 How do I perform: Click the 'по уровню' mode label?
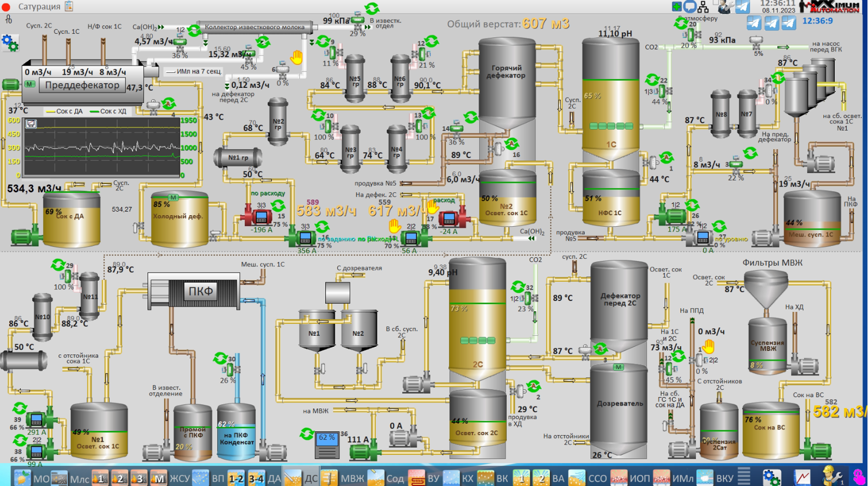[731, 239]
